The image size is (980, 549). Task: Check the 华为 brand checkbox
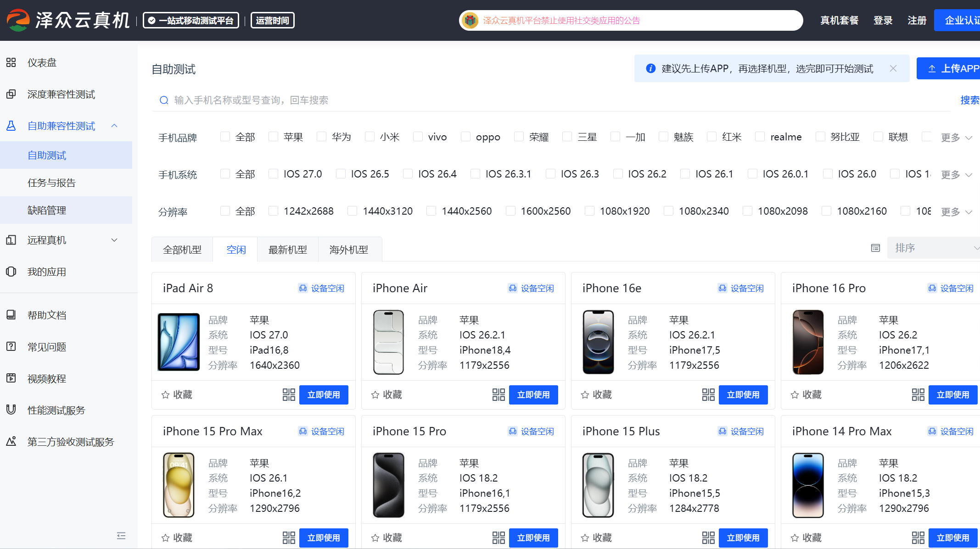322,137
